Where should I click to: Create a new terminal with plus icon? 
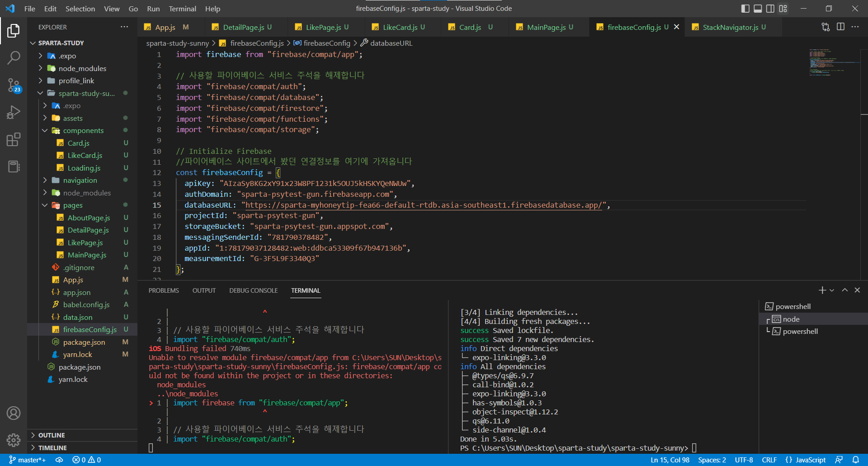(x=822, y=290)
